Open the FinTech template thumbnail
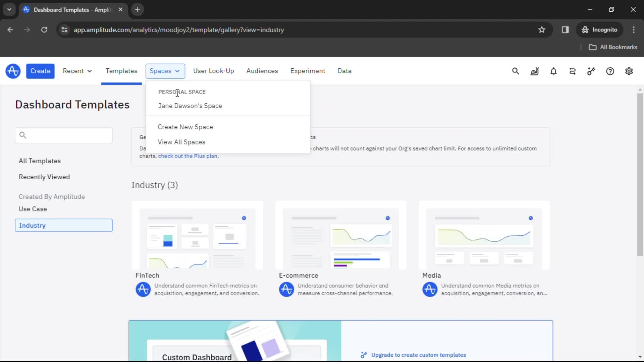Image resolution: width=644 pixels, height=362 pixels. point(197,235)
